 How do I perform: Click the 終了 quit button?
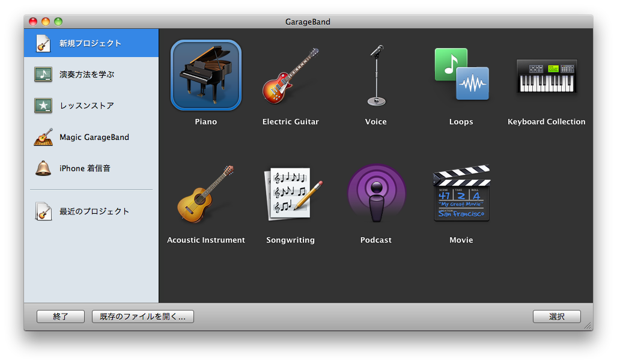[61, 317]
